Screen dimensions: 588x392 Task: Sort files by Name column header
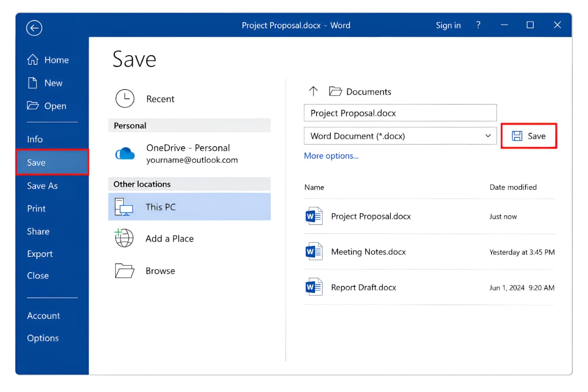click(x=314, y=187)
